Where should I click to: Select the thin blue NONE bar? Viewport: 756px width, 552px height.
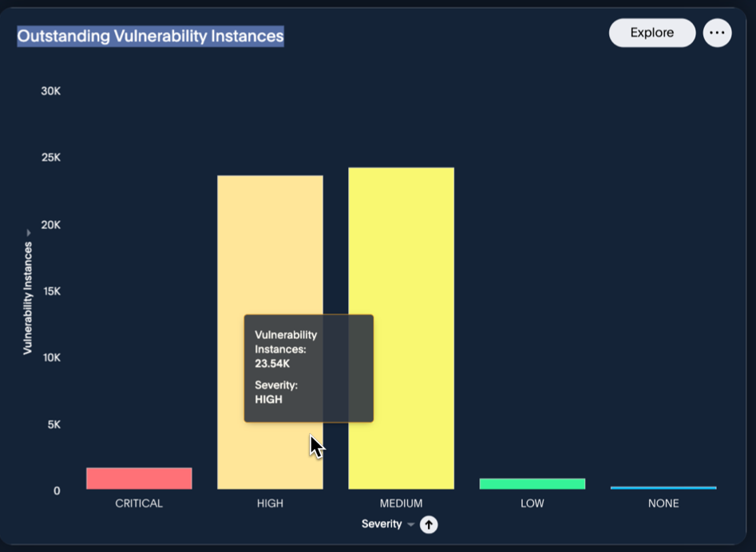[x=663, y=488]
